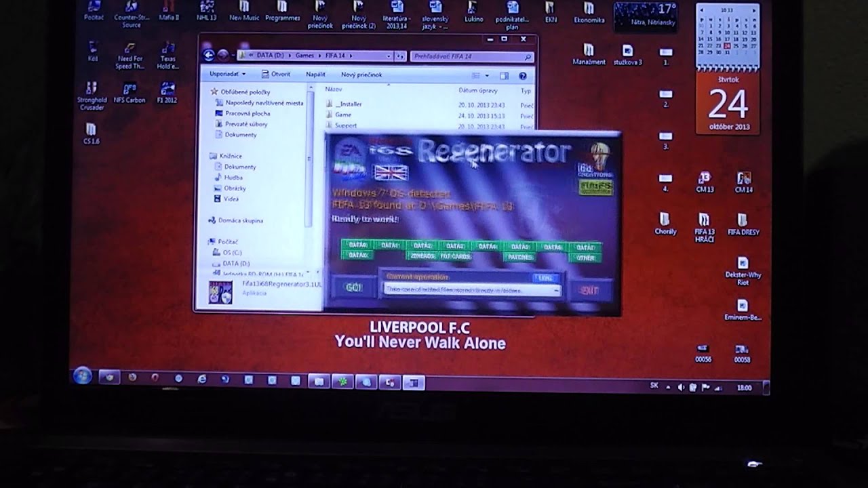Viewport: 868px width, 488px height.
Task: Click the taskbar clock showing 18:00
Action: coord(744,388)
